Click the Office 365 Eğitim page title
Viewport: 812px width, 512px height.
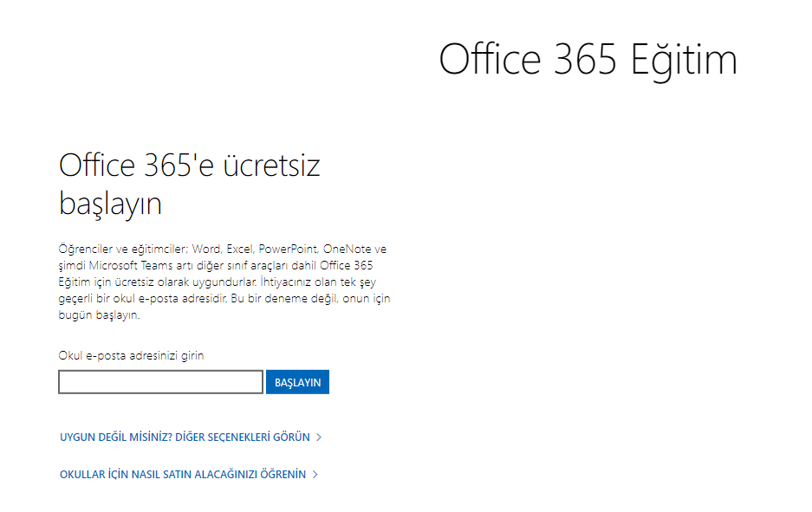[588, 60]
